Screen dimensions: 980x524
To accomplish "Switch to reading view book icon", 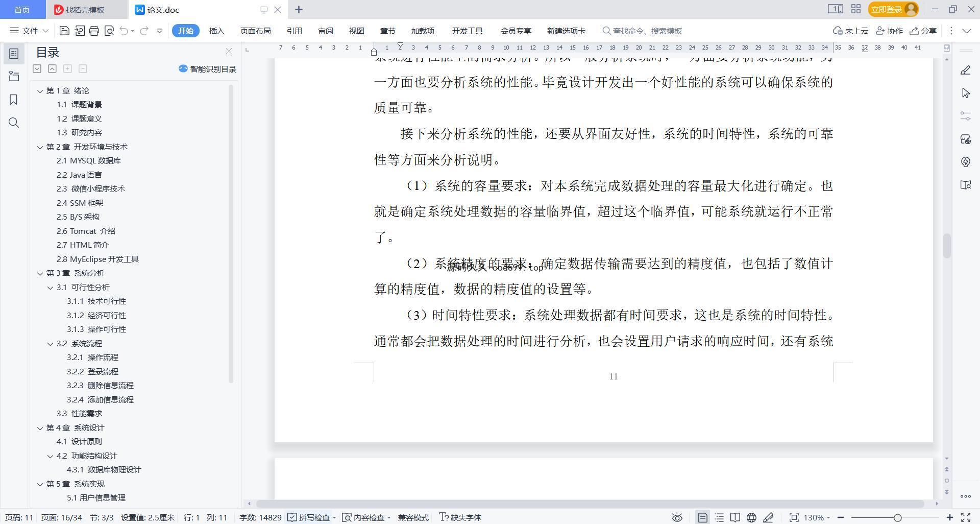I will click(x=735, y=517).
